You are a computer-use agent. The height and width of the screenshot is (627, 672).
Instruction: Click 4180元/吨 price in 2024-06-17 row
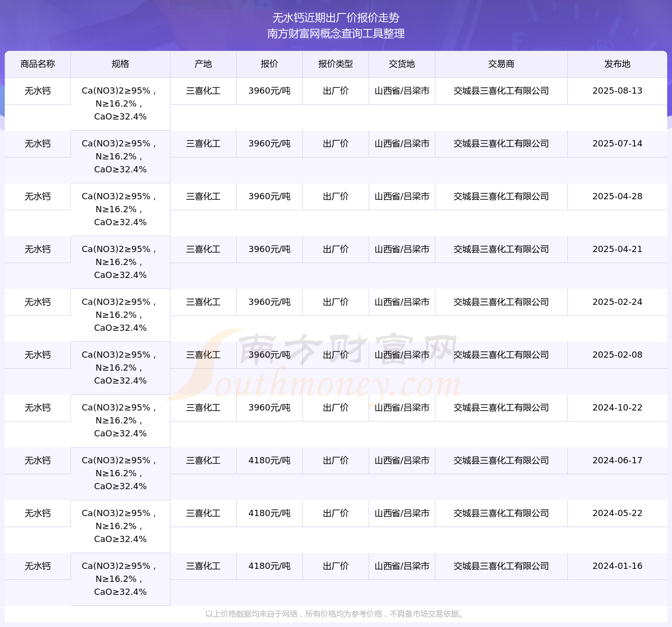pos(269,460)
